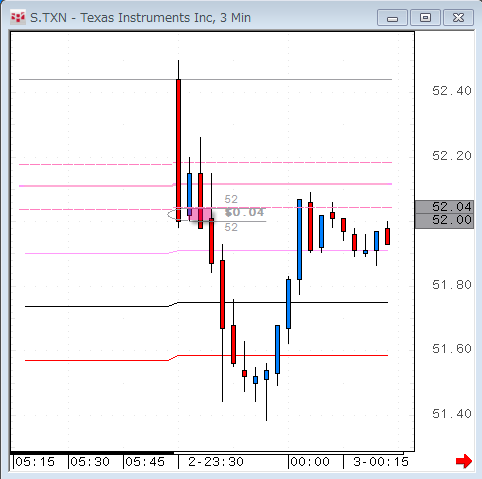Image resolution: width=482 pixels, height=479 pixels.
Task: Click the 51.80 price axis label
Action: coord(452,285)
